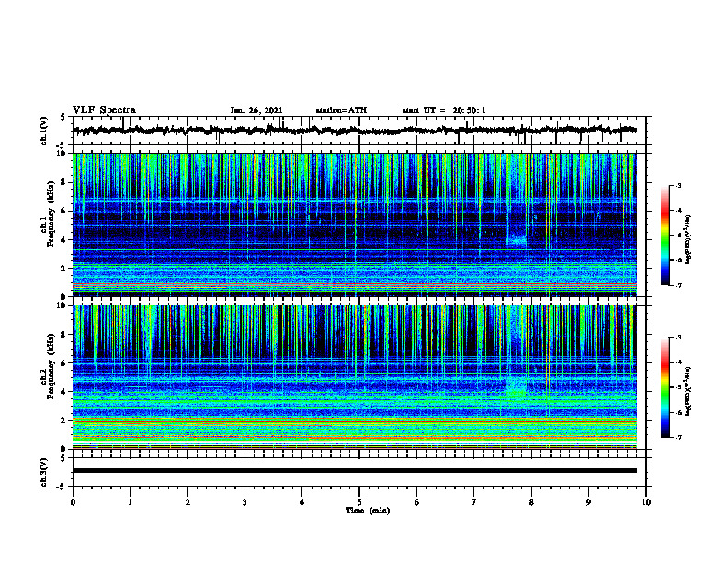Click time axis tick label "10"
Viewport: 728px width, 563px height.
pyautogui.click(x=646, y=502)
